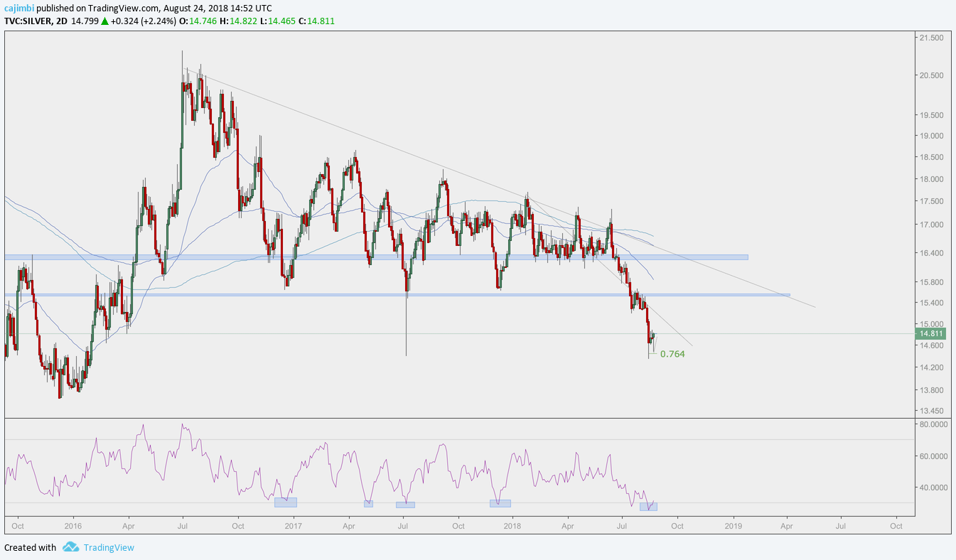Open the cajimbi author profile link
The width and height of the screenshot is (956, 560).
19,9
